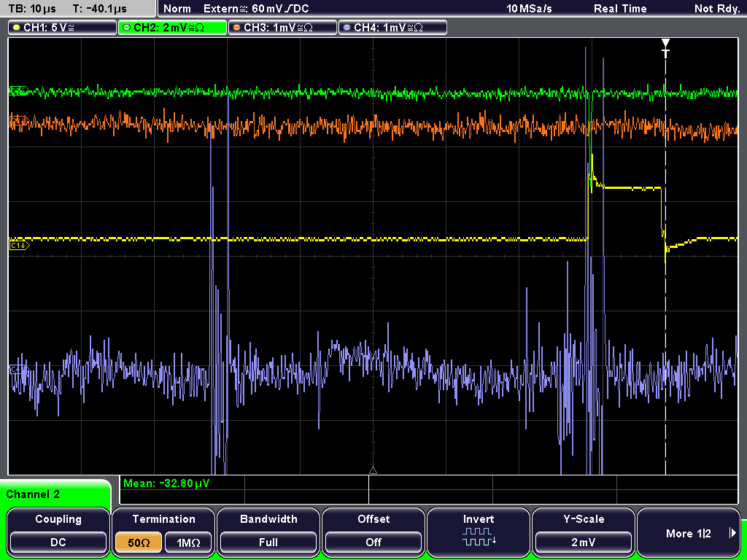Select the CH2: 2 mV channel tab
Viewport: 747px width, 560px height.
[172, 28]
